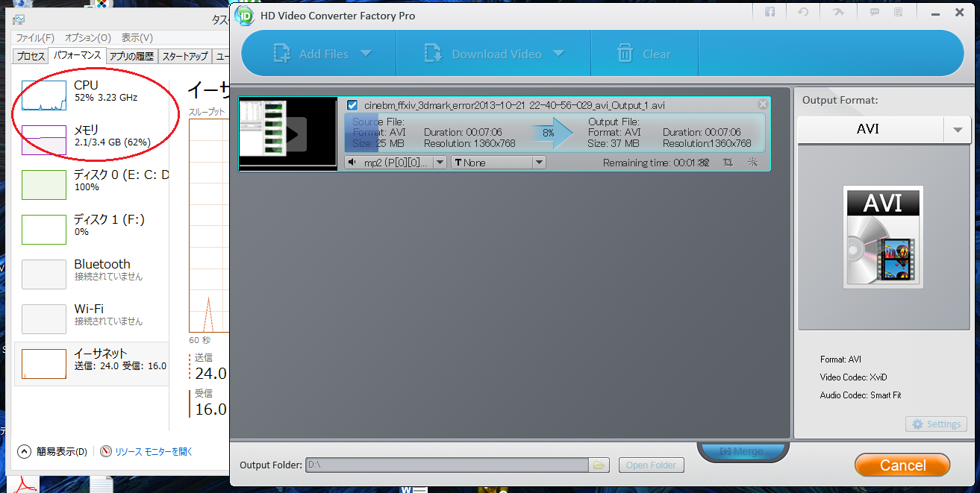The width and height of the screenshot is (980, 493).
Task: Select ディスク 1 (F:) entry in Task Manager
Action: coord(91,230)
